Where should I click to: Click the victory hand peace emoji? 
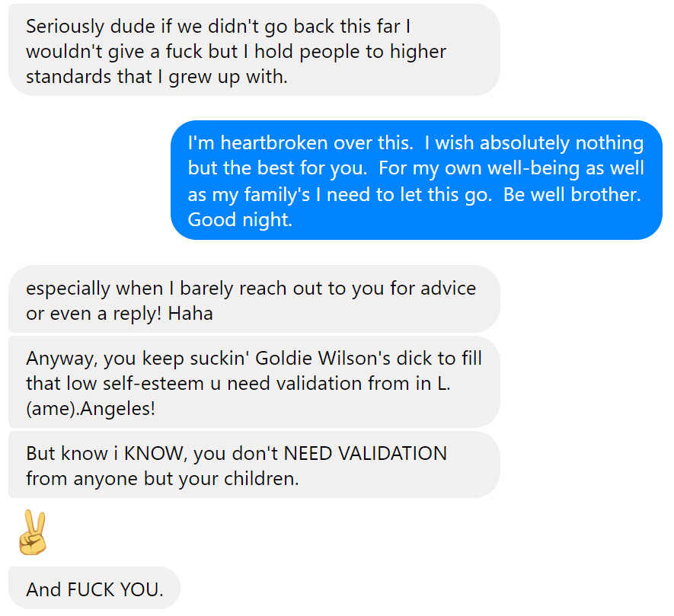tap(32, 532)
